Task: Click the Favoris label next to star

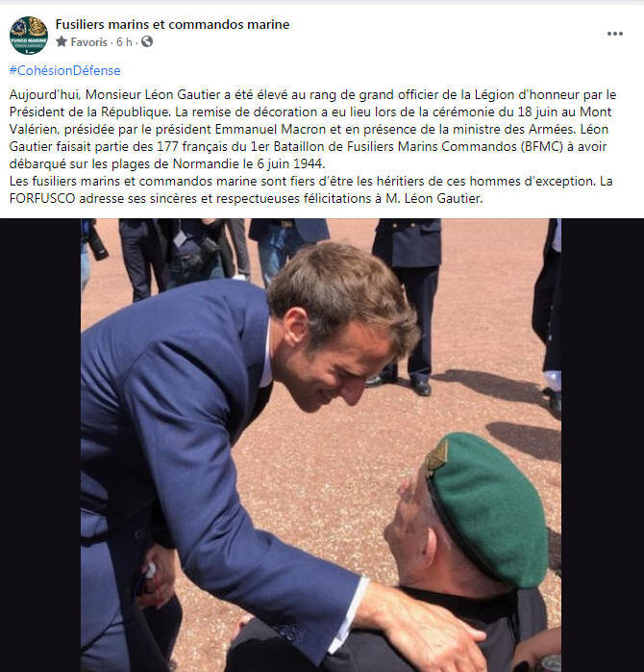Action: (88, 42)
